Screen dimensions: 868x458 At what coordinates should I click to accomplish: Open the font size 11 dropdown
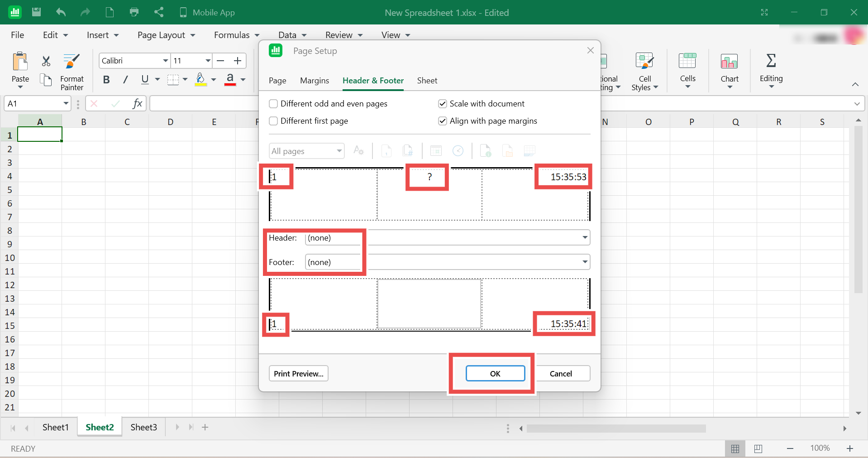[208, 61]
